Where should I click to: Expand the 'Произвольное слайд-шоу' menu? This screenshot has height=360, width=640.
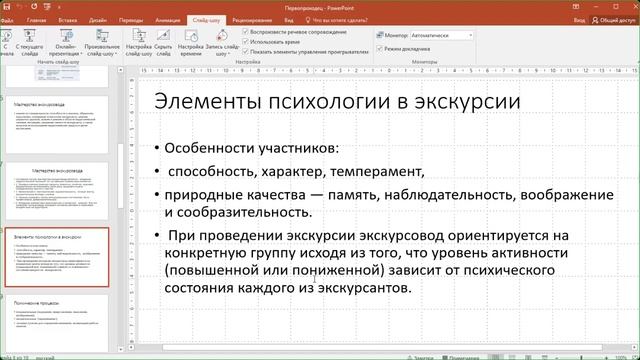(102, 42)
